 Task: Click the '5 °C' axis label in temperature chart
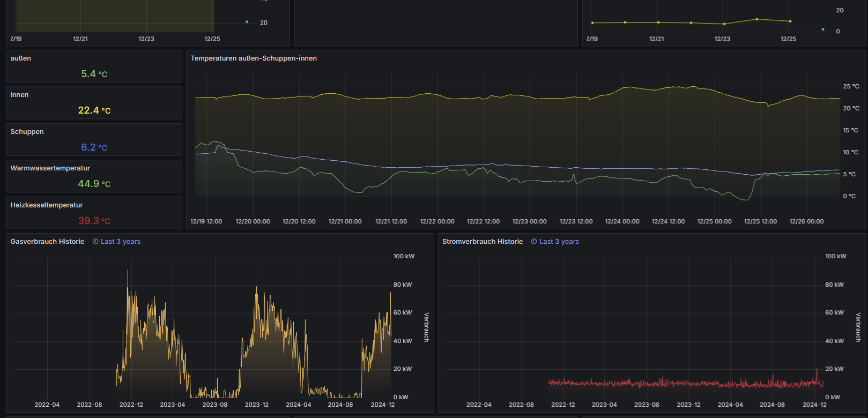849,174
